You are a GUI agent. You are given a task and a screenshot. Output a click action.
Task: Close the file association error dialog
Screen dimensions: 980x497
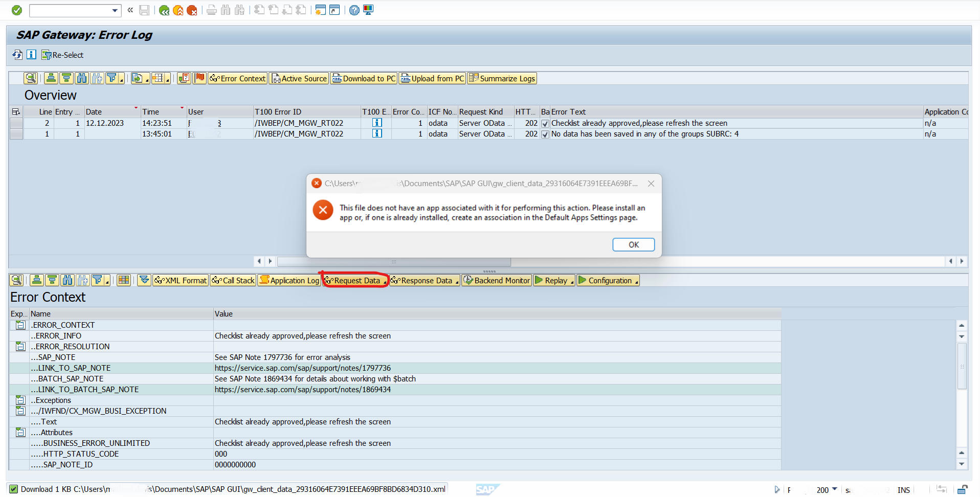pos(651,184)
